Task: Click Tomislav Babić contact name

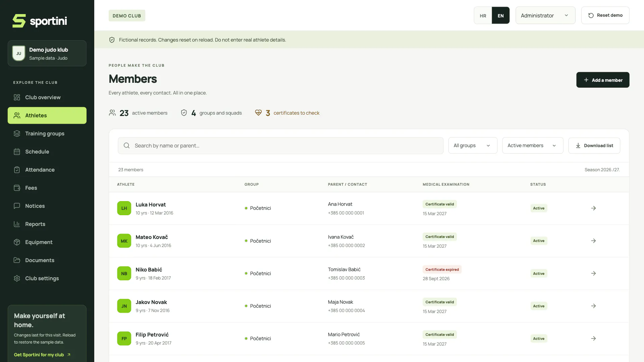Action: pos(344,269)
